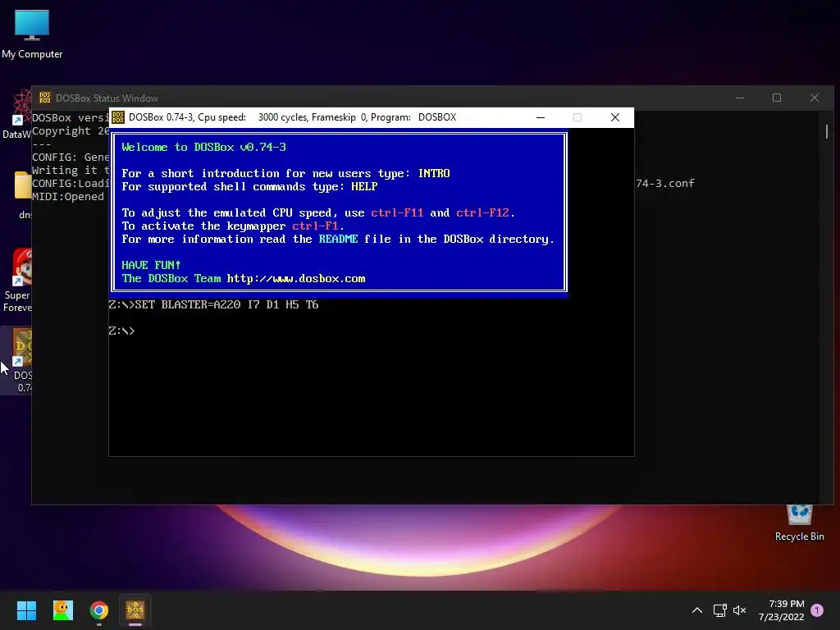The image size is (840, 630).
Task: Click the HAVE FUN! text
Action: click(151, 265)
